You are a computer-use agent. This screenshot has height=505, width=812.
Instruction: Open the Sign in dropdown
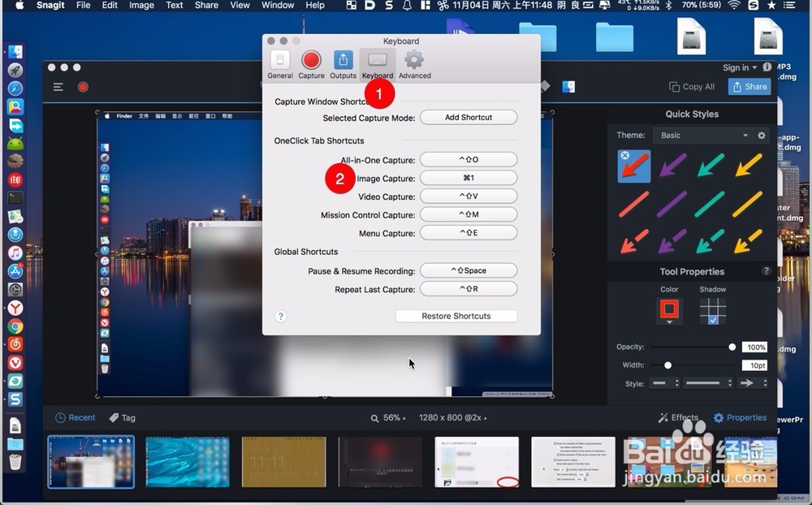click(740, 67)
